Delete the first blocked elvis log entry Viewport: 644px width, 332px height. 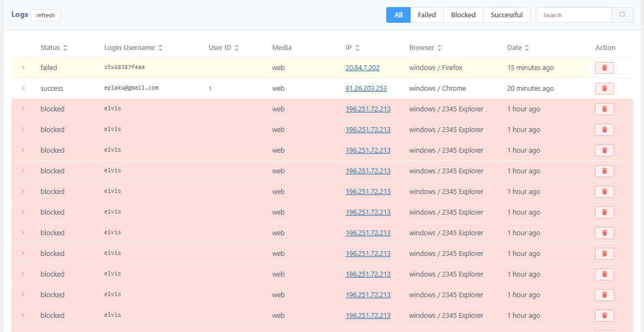(x=604, y=109)
